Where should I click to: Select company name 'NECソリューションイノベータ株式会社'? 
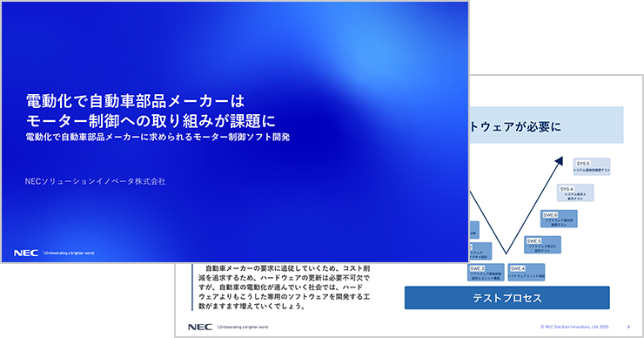(x=95, y=181)
